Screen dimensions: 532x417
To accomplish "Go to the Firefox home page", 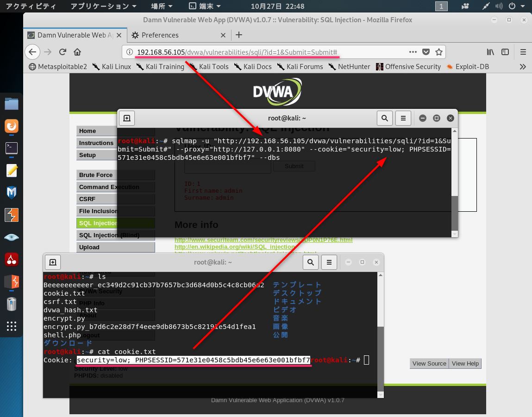I will click(x=77, y=52).
